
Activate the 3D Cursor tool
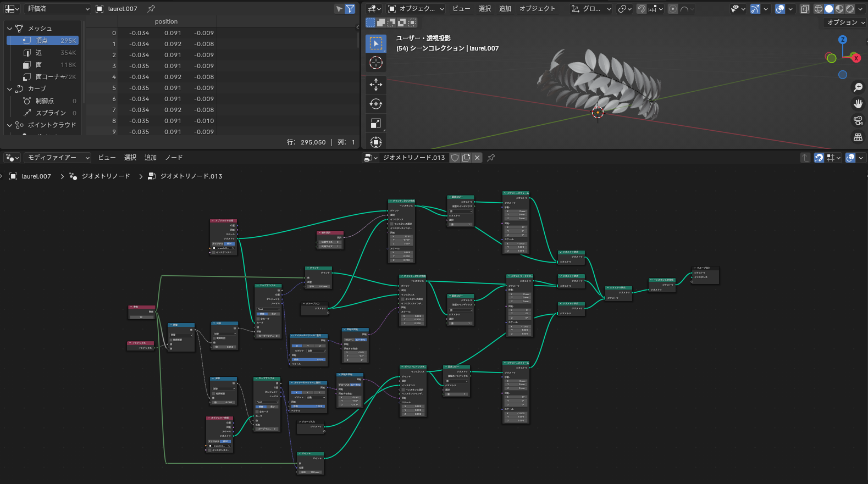[x=376, y=63]
